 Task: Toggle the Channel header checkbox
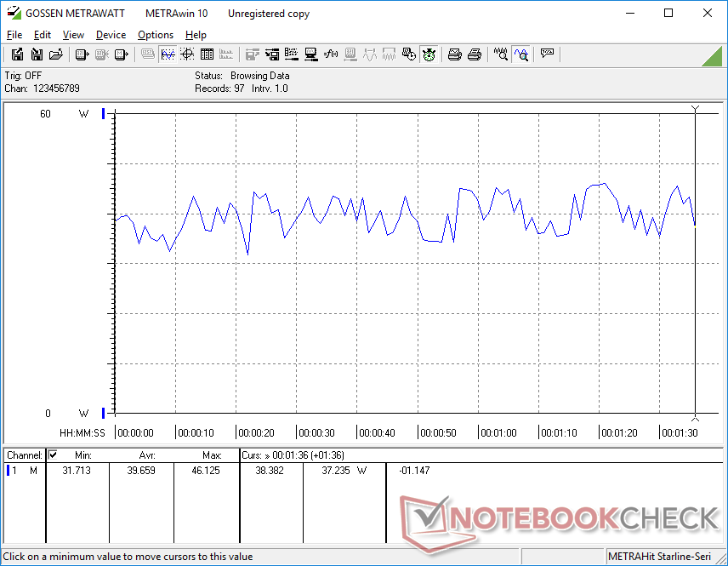pos(53,455)
